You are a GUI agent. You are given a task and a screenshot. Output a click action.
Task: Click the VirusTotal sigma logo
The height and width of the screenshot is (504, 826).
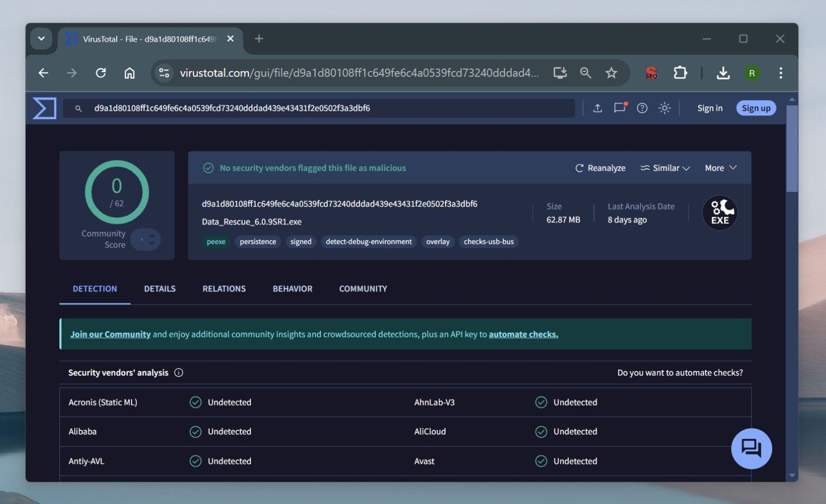tap(44, 108)
